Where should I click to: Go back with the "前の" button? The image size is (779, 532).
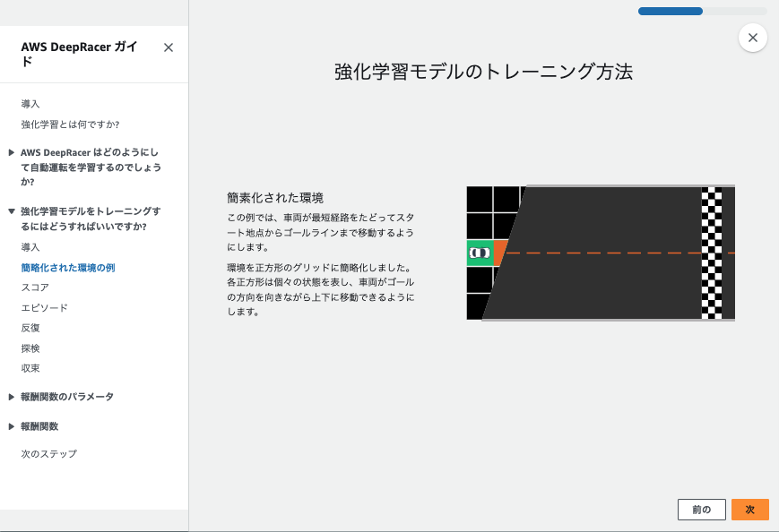point(701,509)
